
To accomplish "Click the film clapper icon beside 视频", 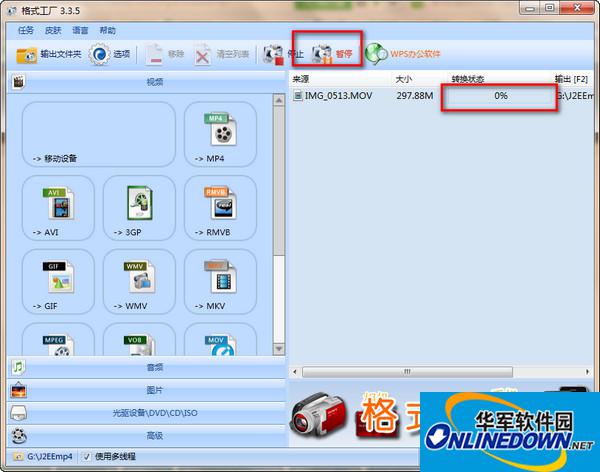I will click(x=18, y=82).
